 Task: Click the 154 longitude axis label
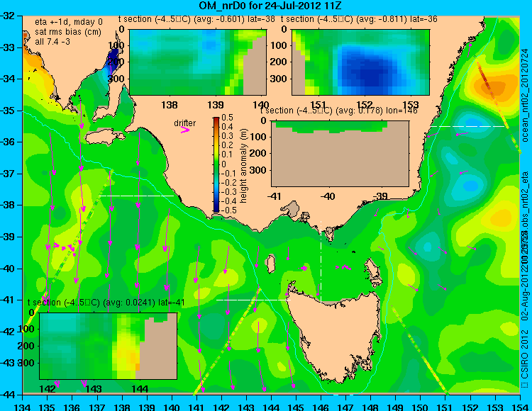click(x=520, y=407)
